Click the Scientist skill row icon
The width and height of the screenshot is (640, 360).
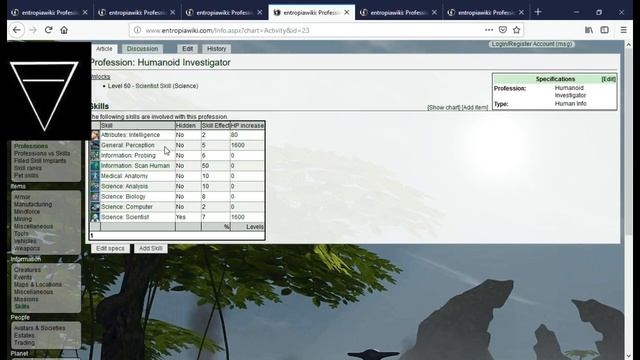(x=95, y=217)
